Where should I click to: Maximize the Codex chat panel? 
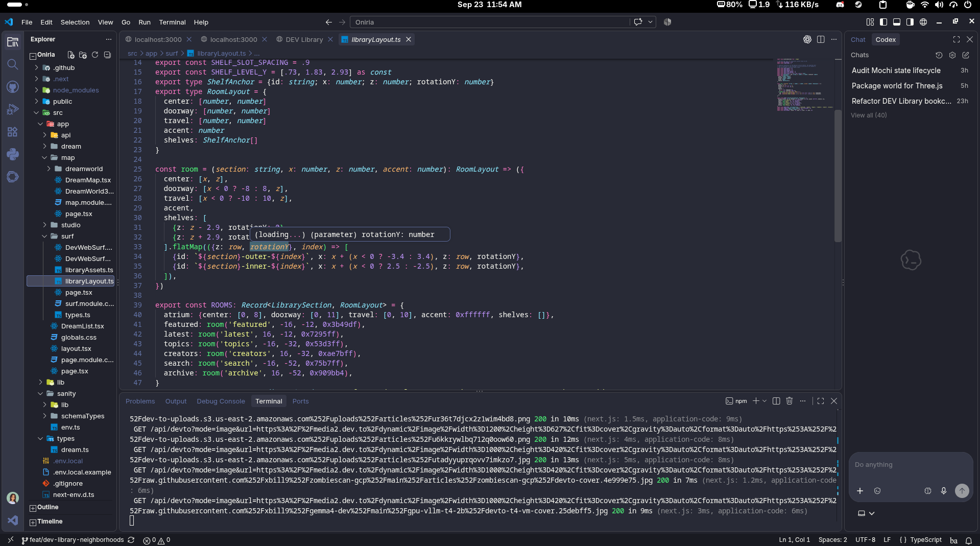click(x=957, y=39)
